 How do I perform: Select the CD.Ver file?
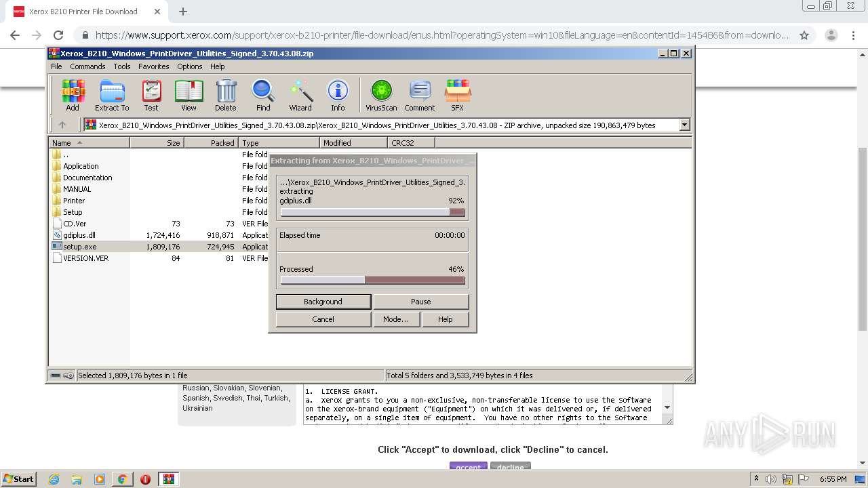pyautogui.click(x=75, y=224)
